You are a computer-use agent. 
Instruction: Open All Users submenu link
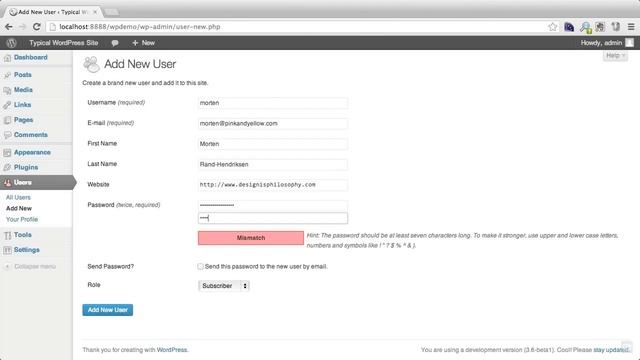click(18, 198)
